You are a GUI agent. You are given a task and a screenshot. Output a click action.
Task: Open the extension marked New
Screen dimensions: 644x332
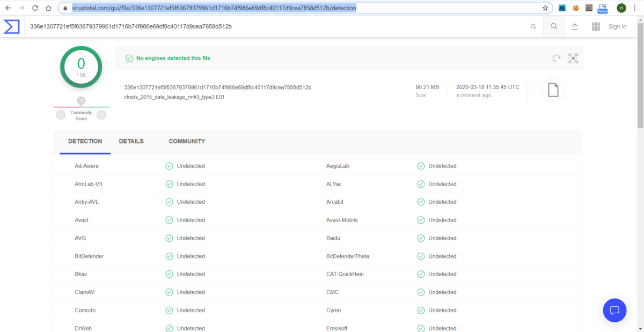[x=603, y=9]
